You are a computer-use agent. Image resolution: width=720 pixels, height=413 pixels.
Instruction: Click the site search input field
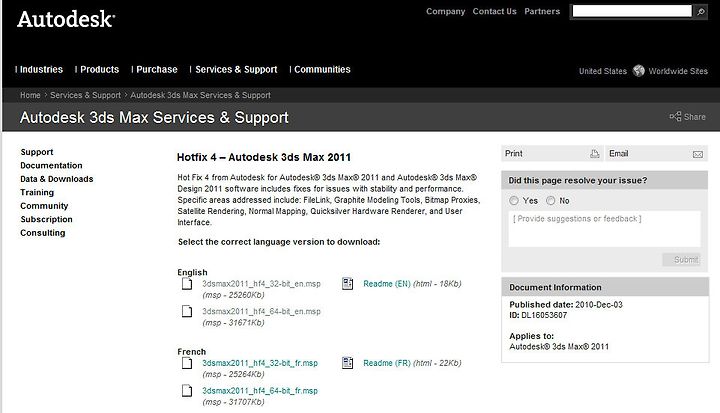pyautogui.click(x=632, y=11)
